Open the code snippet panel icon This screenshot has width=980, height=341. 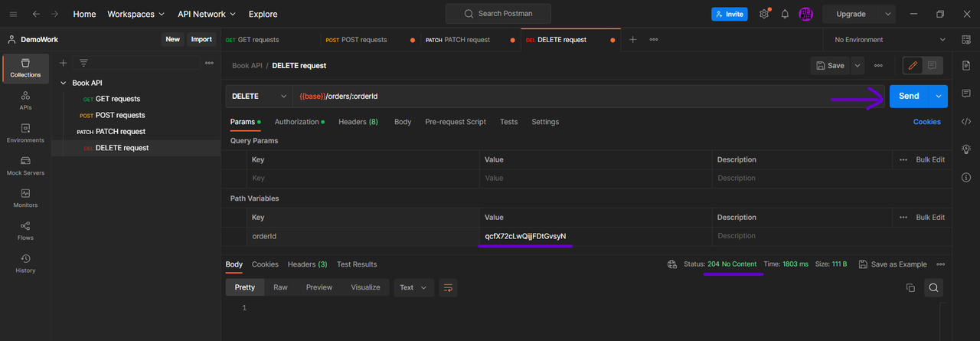tap(966, 121)
